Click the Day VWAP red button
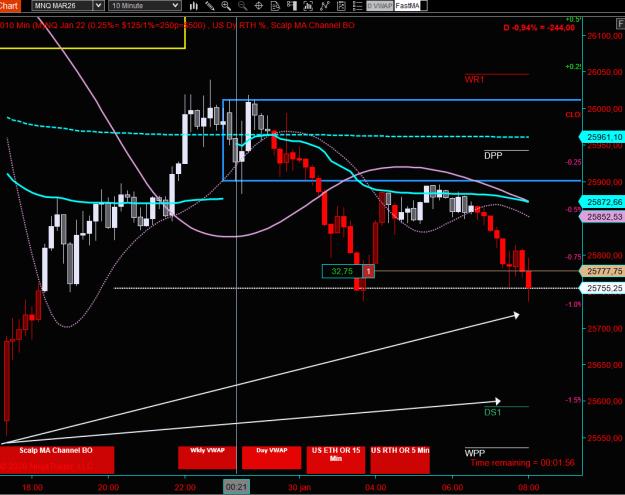Screen dimensions: 625x495 coord(271,458)
